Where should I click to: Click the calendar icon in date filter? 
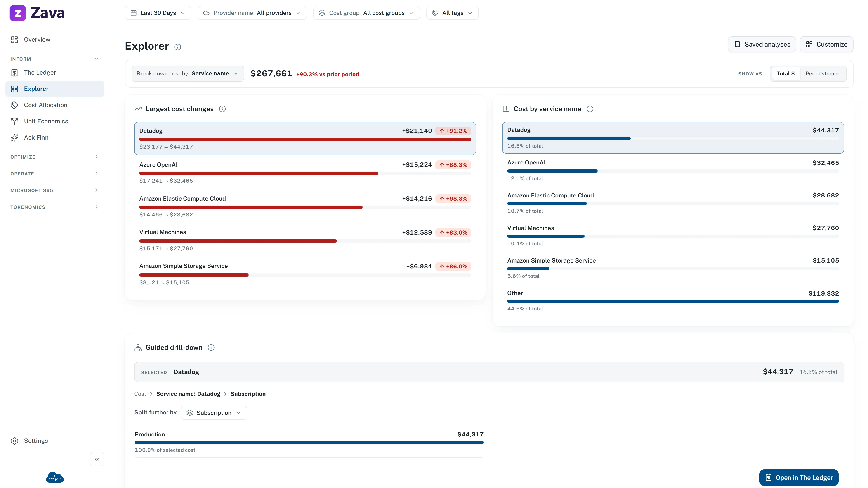(x=134, y=13)
